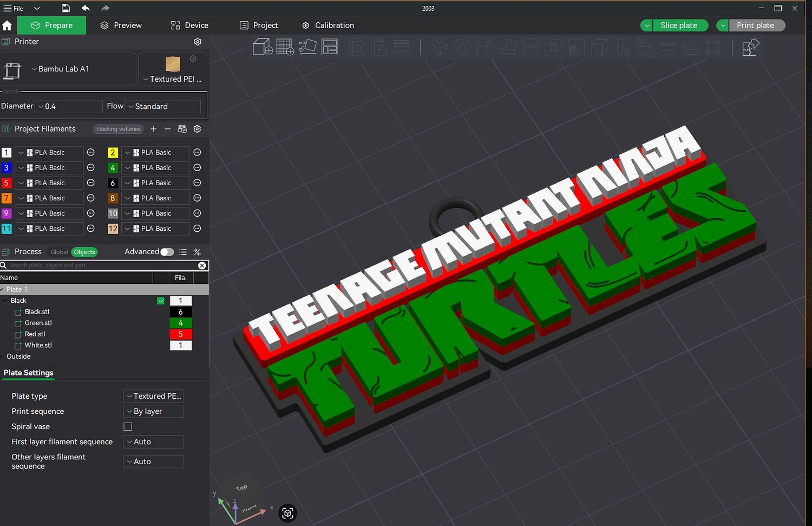This screenshot has width=812, height=526.
Task: Select the Rotate tool in the toolbar
Action: point(462,48)
